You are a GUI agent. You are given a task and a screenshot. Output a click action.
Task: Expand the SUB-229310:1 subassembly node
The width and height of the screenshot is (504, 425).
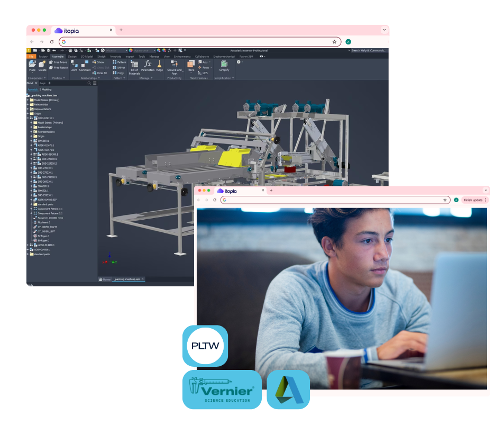(32, 159)
